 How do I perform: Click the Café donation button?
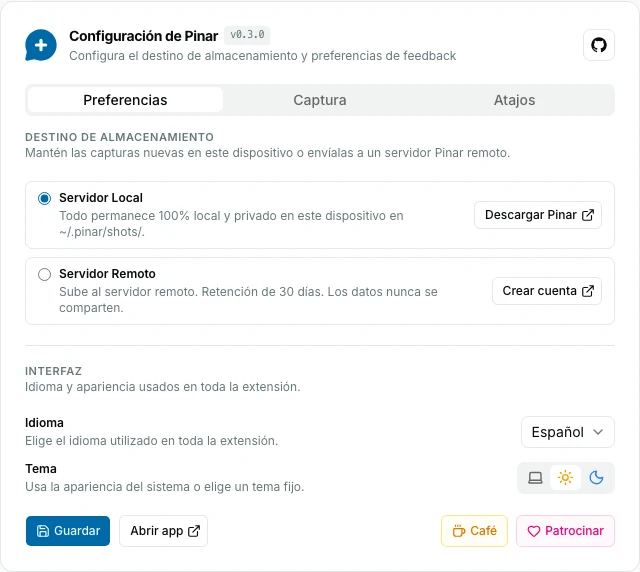pyautogui.click(x=474, y=531)
